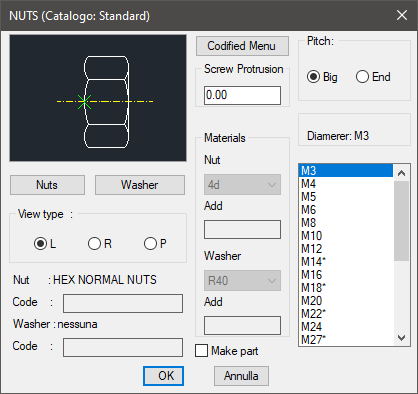The width and height of the screenshot is (418, 394).
Task: Select M10 in the diameter list
Action: pyautogui.click(x=346, y=236)
